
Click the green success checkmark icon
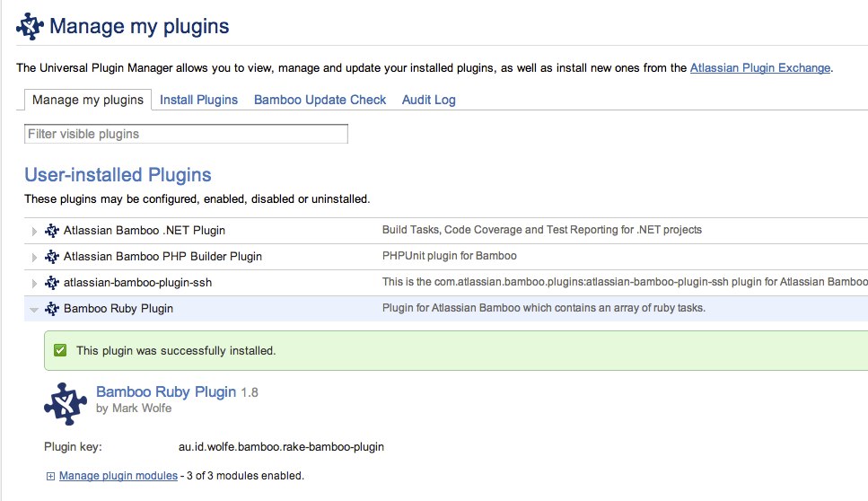(60, 350)
